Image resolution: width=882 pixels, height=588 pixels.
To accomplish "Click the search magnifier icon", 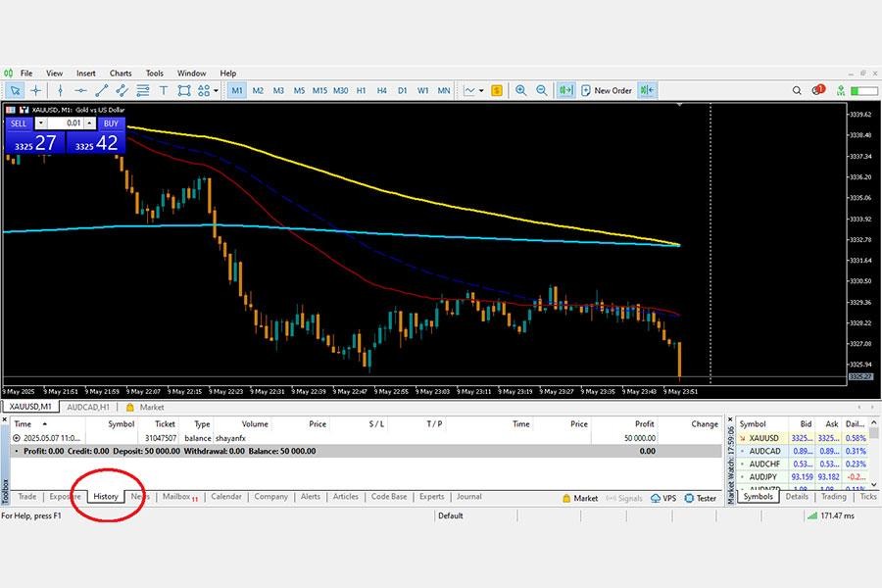I will (796, 90).
